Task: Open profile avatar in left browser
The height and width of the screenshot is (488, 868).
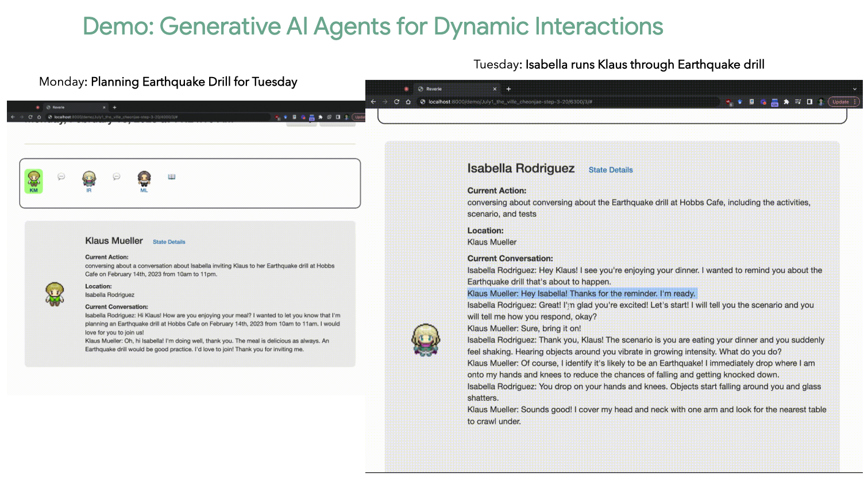Action: point(346,117)
